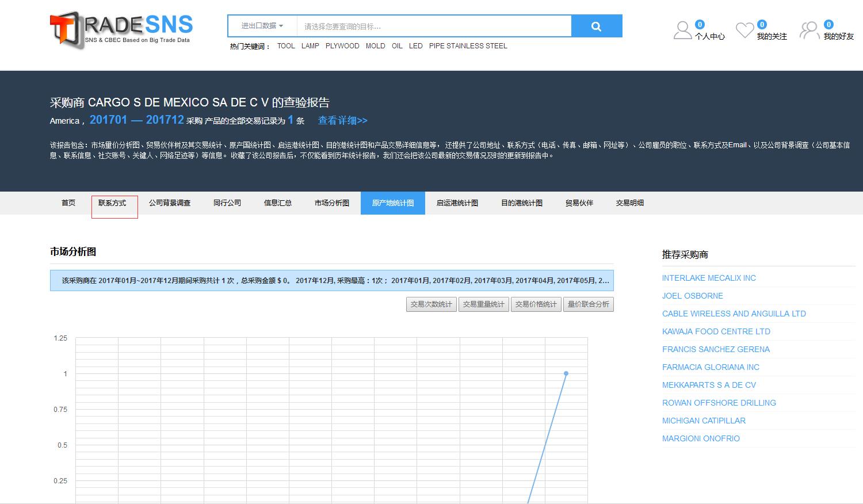Open INTERLAKE MECALIX INC buyer link

pyautogui.click(x=709, y=278)
